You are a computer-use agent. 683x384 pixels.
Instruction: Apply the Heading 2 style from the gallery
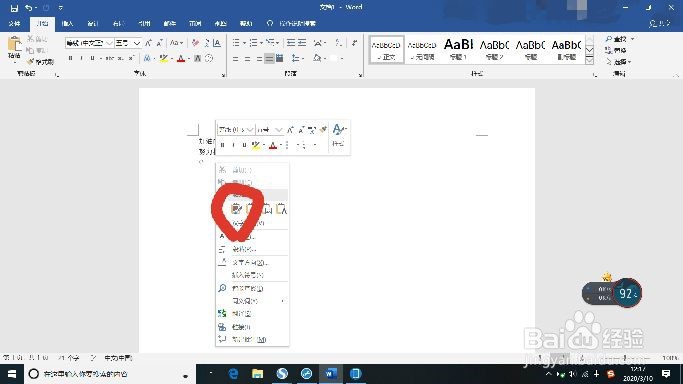click(494, 50)
